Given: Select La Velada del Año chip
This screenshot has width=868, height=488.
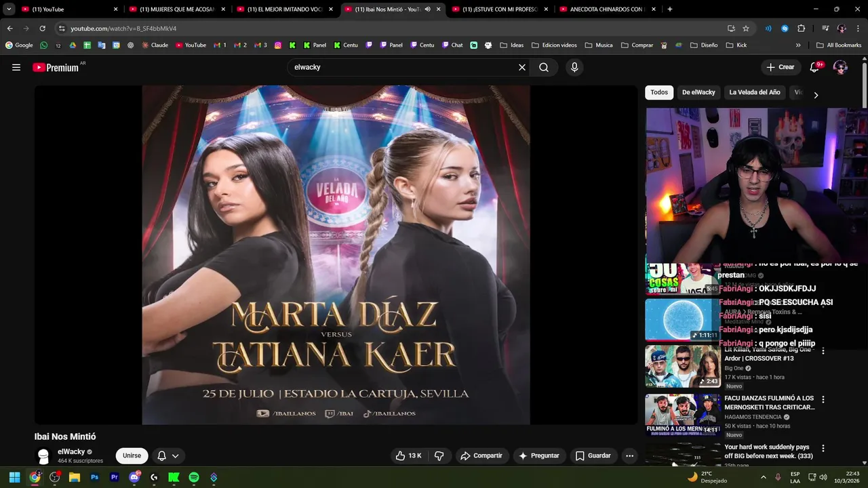Looking at the screenshot, I should click(755, 92).
